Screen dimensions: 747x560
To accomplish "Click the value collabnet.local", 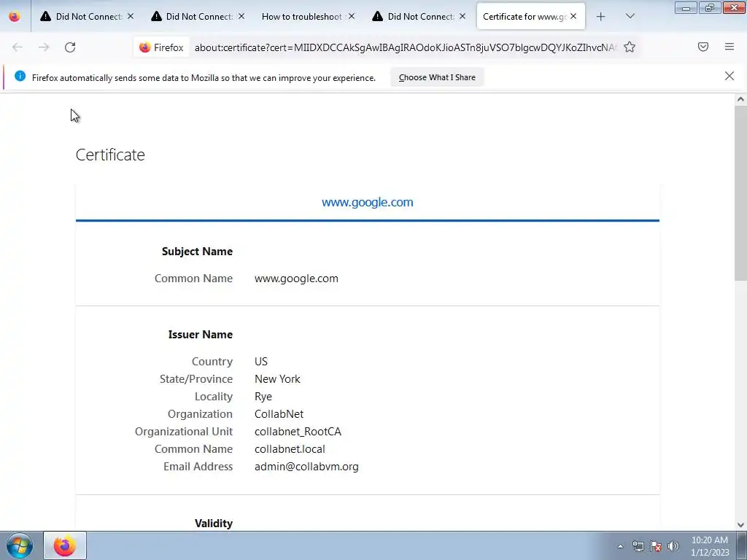I will (x=290, y=449).
